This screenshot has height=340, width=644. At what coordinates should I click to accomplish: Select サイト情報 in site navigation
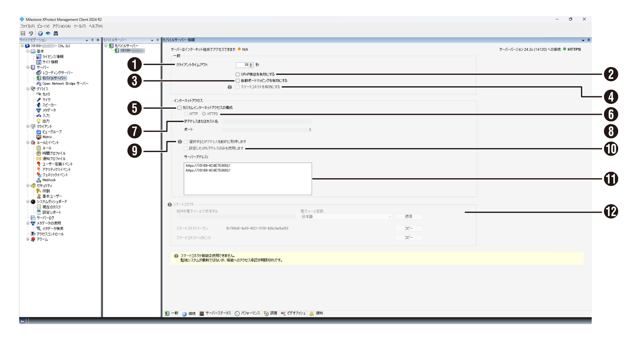tap(50, 62)
